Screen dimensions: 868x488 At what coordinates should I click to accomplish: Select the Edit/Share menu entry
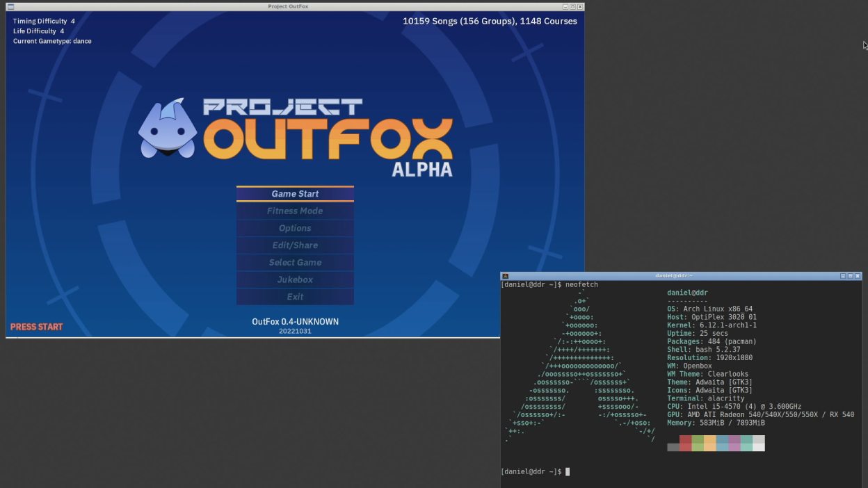coord(295,245)
